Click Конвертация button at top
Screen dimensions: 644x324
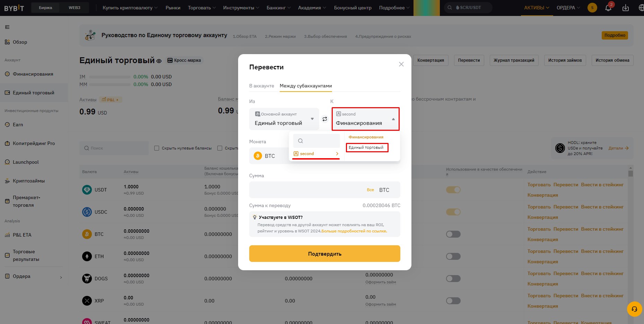tap(431, 60)
